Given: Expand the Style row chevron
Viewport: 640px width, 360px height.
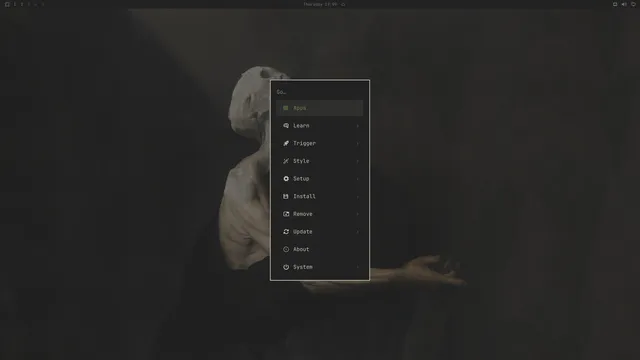Looking at the screenshot, I should click(358, 161).
